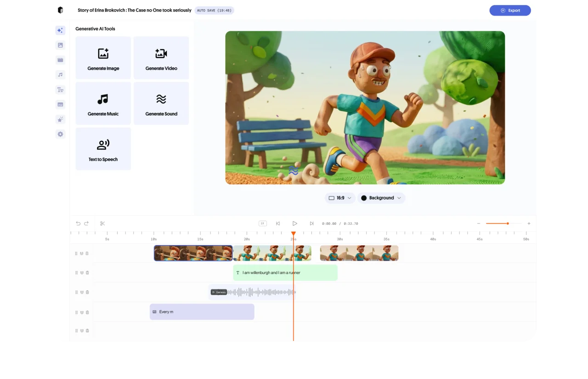Click Generate Video card
This screenshot has height=379, width=588.
(161, 58)
